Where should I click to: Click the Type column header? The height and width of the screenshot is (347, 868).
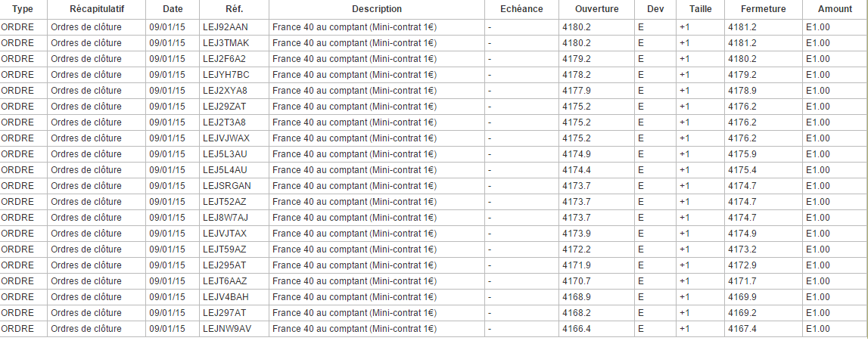(23, 9)
